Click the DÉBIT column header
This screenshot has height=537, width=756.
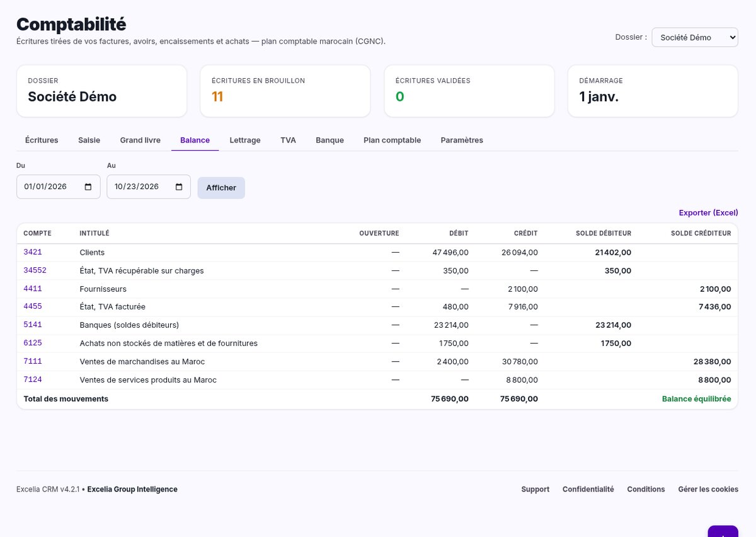tap(459, 233)
